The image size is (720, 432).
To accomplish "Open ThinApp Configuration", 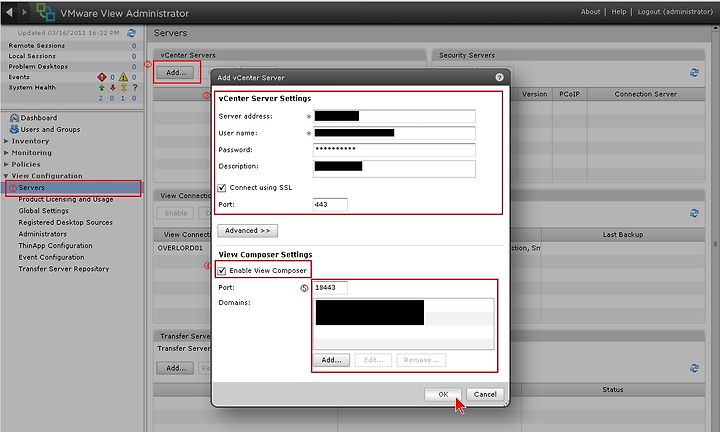I will tap(55, 246).
